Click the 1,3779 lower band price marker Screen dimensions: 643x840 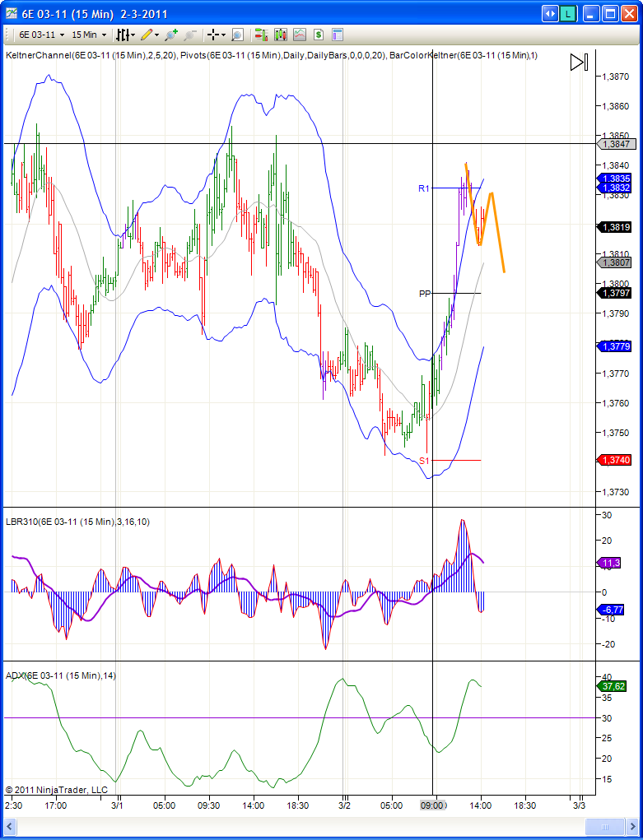pos(613,346)
